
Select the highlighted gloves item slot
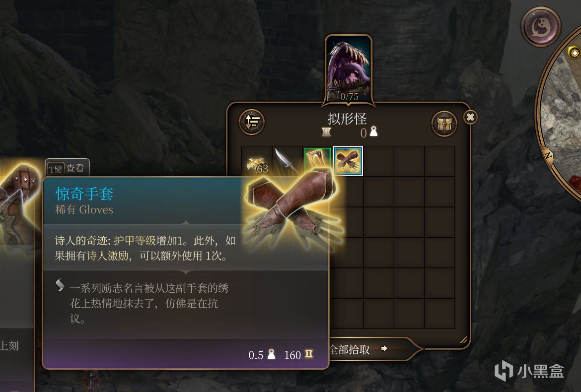click(348, 161)
